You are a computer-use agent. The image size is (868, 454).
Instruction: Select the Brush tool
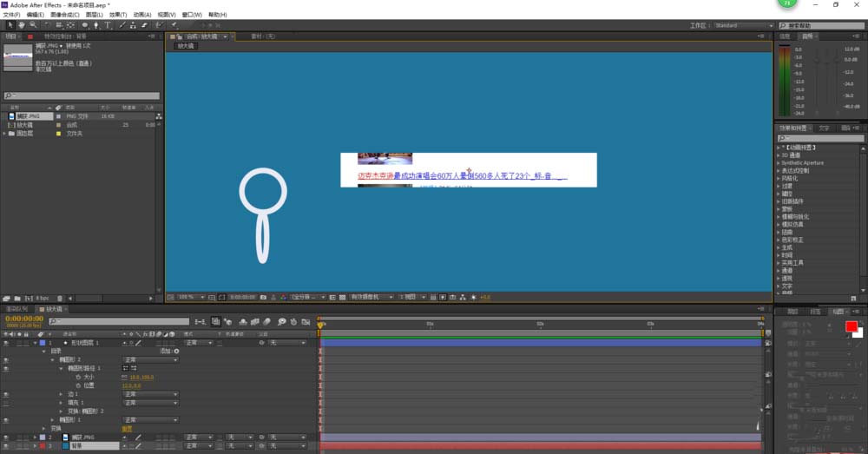coord(122,25)
